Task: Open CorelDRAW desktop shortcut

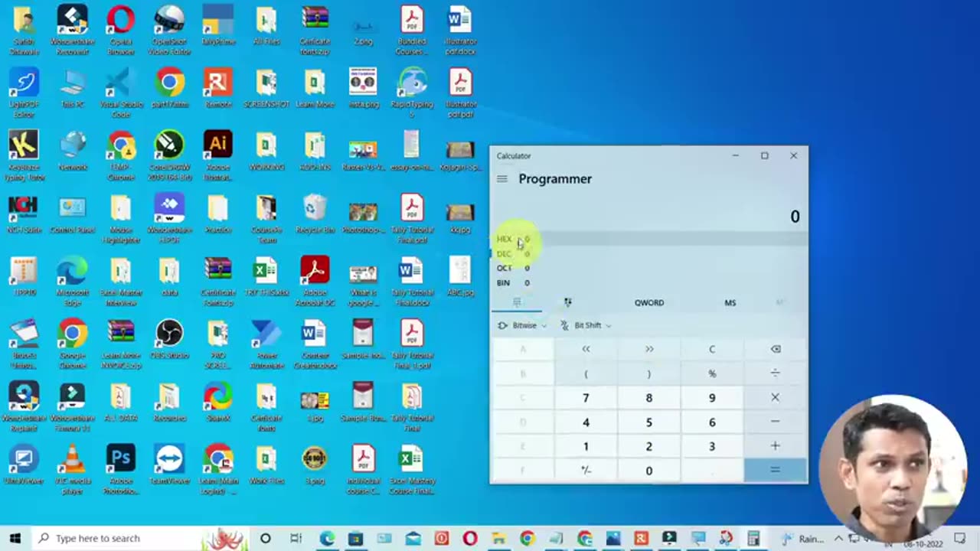Action: (x=169, y=156)
